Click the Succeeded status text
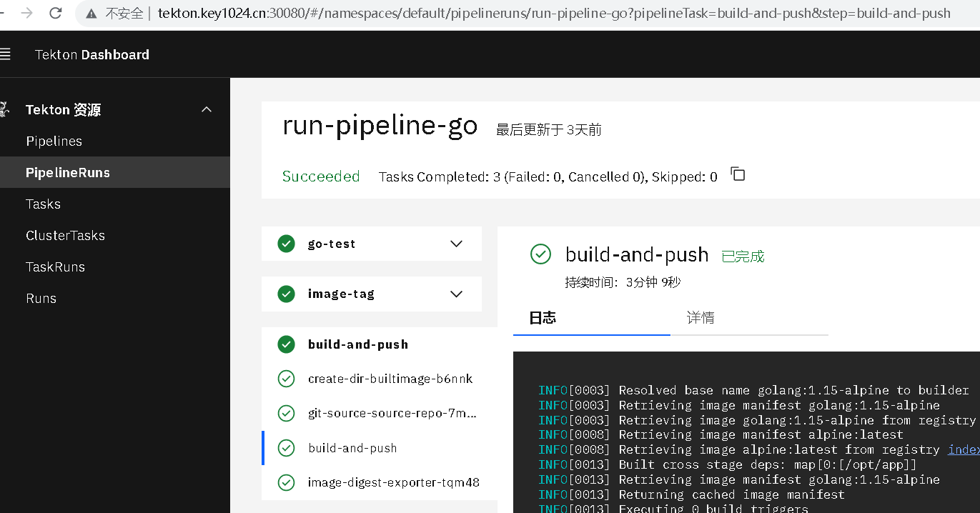This screenshot has height=513, width=980. pos(321,176)
